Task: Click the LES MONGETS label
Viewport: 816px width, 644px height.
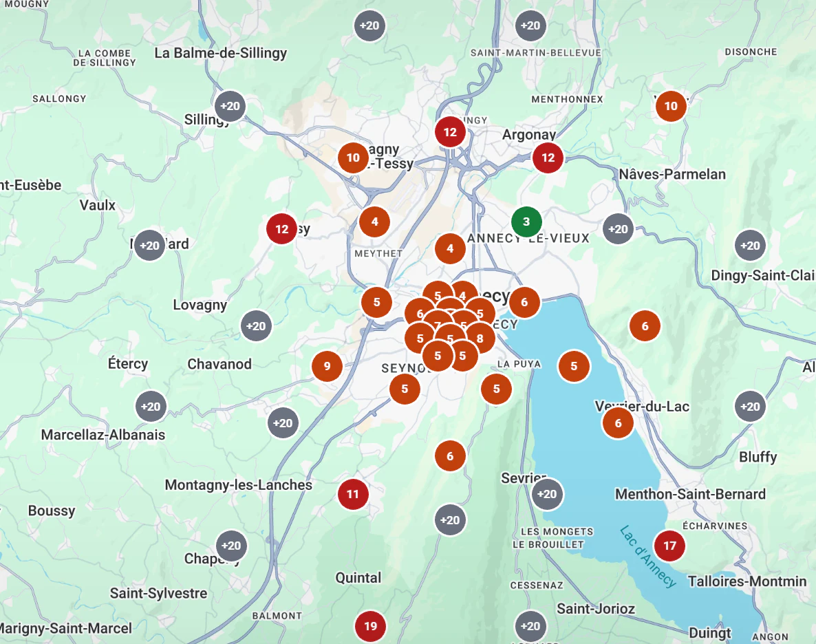Action: [x=557, y=532]
